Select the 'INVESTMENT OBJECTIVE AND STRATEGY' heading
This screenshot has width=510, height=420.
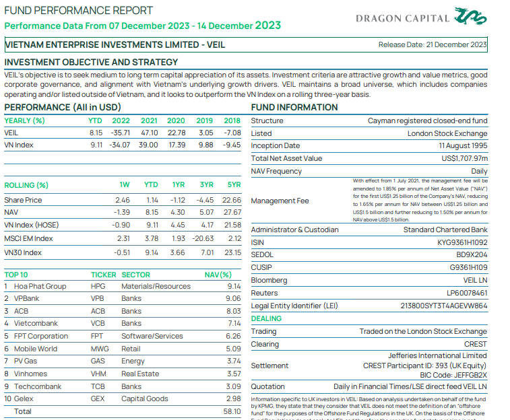point(91,62)
